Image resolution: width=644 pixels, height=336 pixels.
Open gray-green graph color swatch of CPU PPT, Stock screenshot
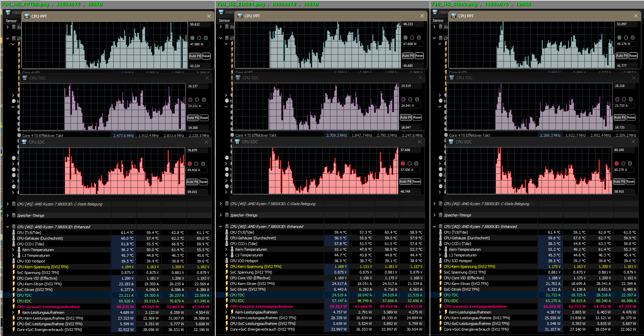point(619,38)
